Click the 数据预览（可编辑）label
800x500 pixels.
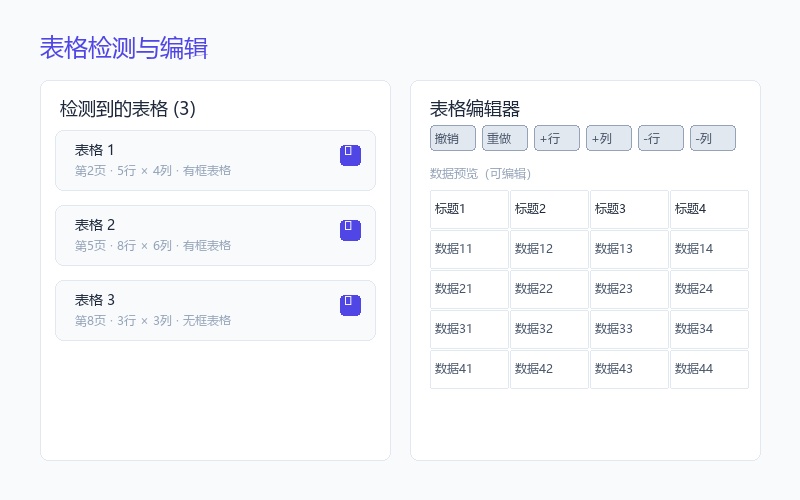(x=481, y=174)
